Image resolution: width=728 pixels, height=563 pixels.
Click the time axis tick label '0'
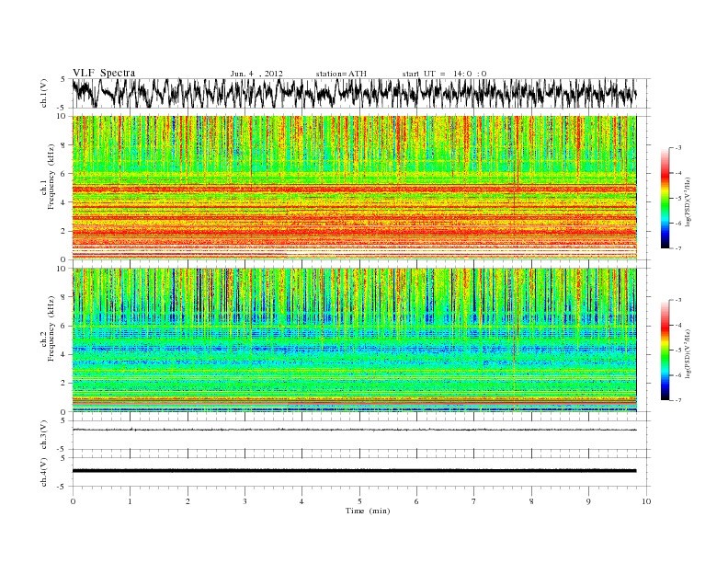click(x=73, y=501)
